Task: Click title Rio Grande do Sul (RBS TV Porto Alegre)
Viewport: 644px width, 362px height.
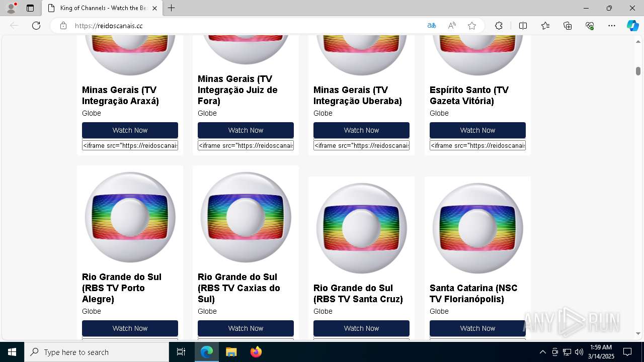Action: (122, 288)
